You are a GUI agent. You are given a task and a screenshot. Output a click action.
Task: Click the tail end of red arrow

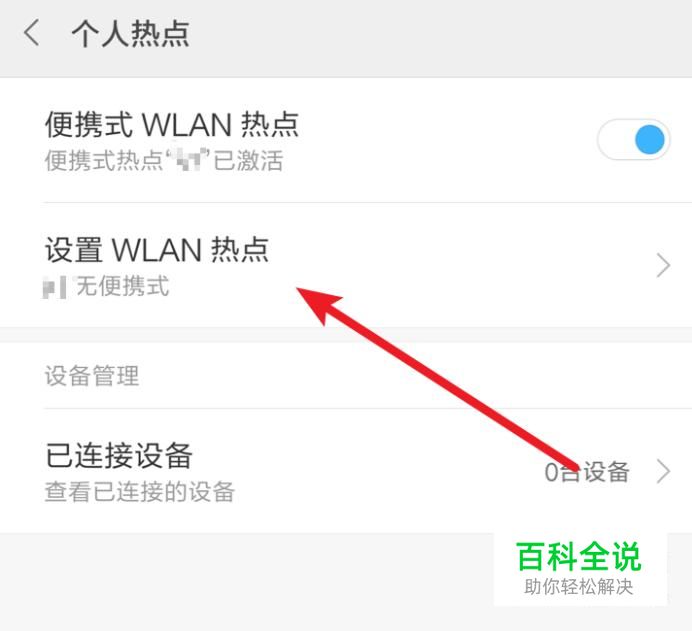[x=572, y=464]
